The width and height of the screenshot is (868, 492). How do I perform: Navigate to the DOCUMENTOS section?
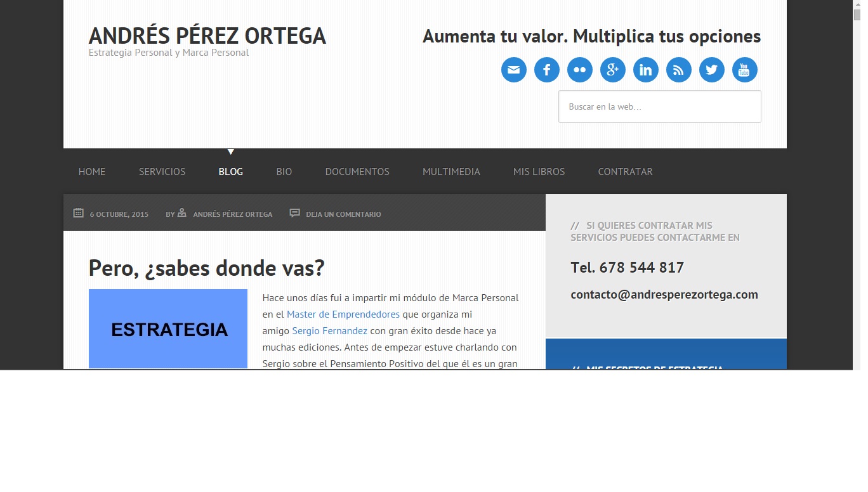coord(357,172)
